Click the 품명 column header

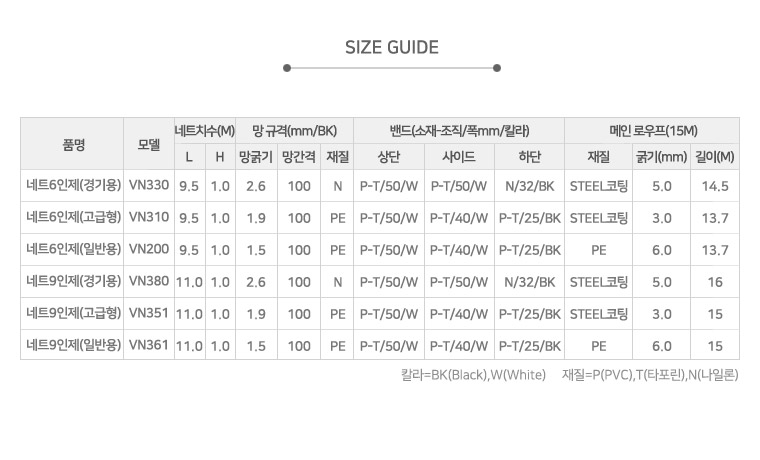(x=73, y=144)
